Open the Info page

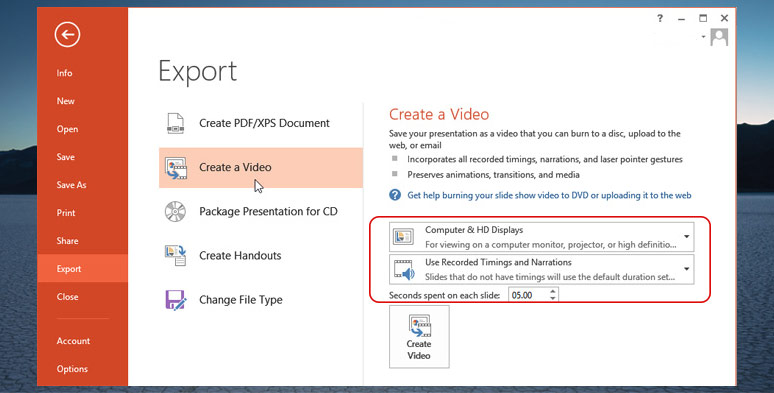coord(64,73)
